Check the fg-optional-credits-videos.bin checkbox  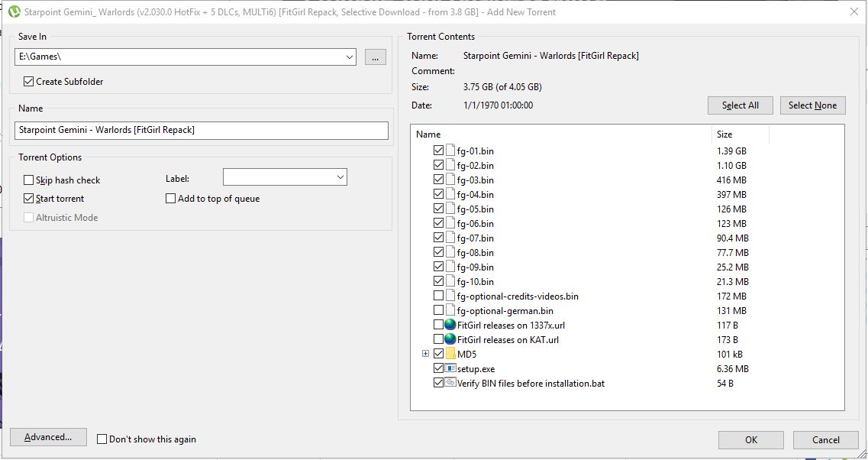pyautogui.click(x=438, y=296)
